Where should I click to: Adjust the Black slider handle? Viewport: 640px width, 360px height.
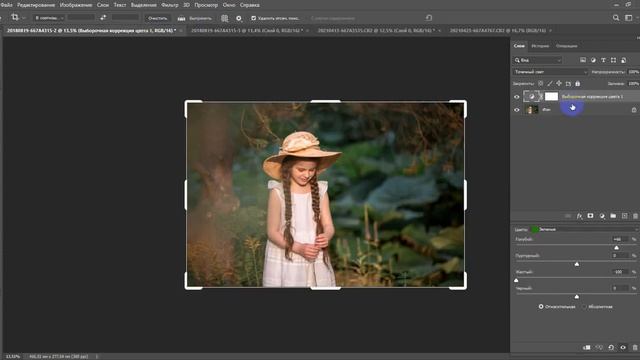[x=577, y=297]
